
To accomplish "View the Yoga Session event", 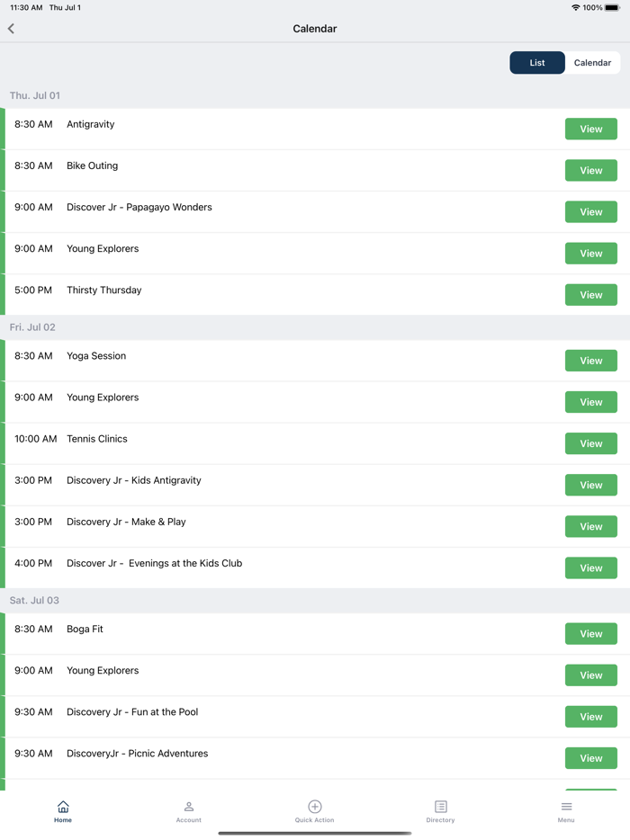I will coord(590,361).
